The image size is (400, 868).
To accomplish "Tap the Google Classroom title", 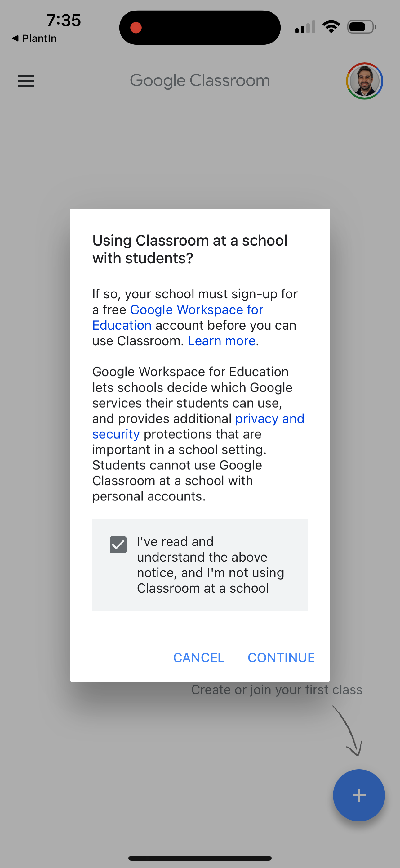I will tap(200, 80).
